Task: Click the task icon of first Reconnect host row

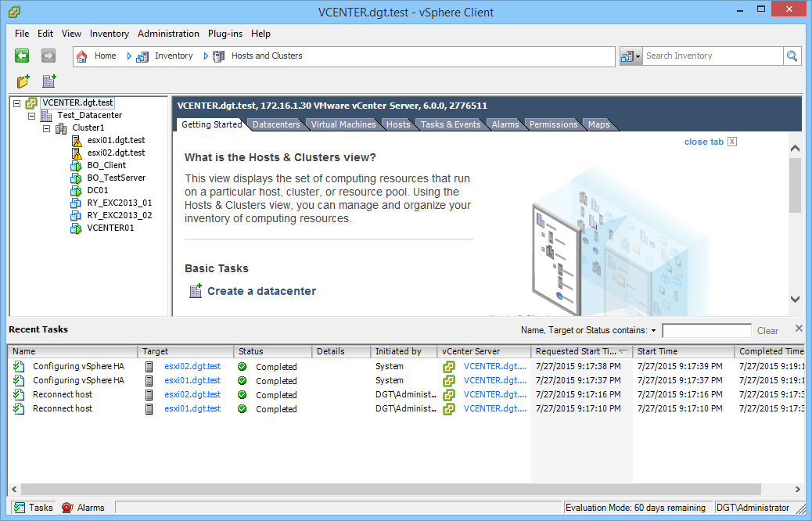Action: click(19, 394)
